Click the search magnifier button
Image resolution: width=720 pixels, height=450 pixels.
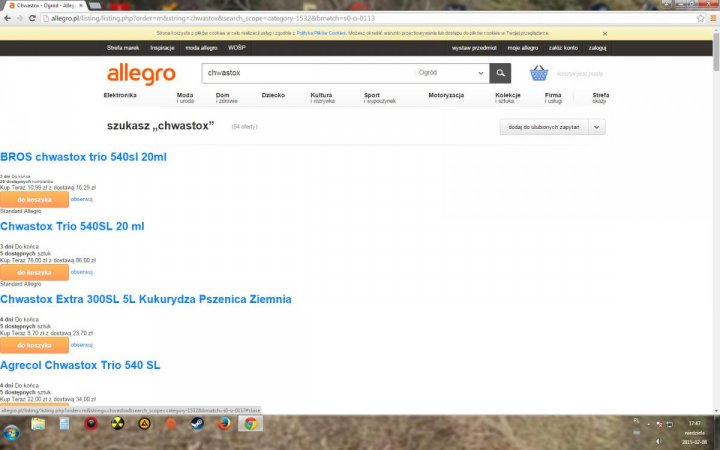point(500,73)
